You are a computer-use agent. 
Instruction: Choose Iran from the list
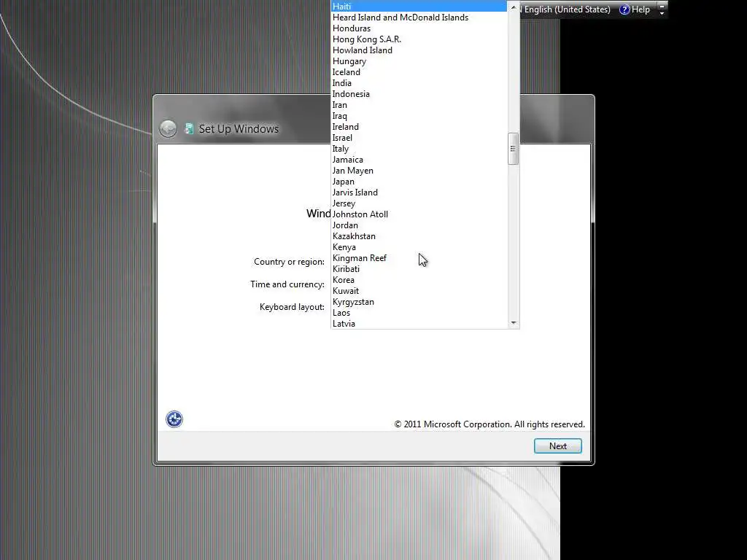click(x=419, y=105)
